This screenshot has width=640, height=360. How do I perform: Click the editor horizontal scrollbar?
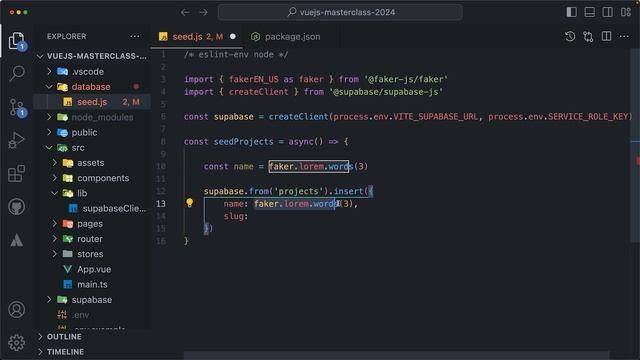(396, 355)
